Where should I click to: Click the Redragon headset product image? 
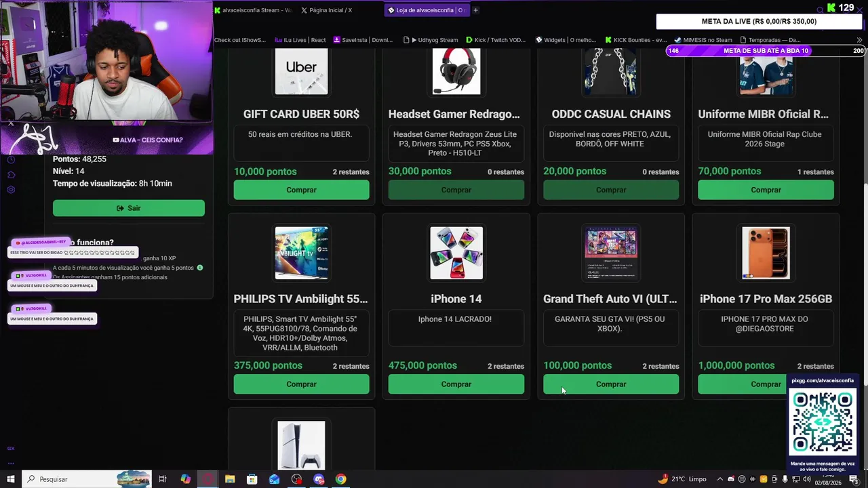(x=456, y=72)
